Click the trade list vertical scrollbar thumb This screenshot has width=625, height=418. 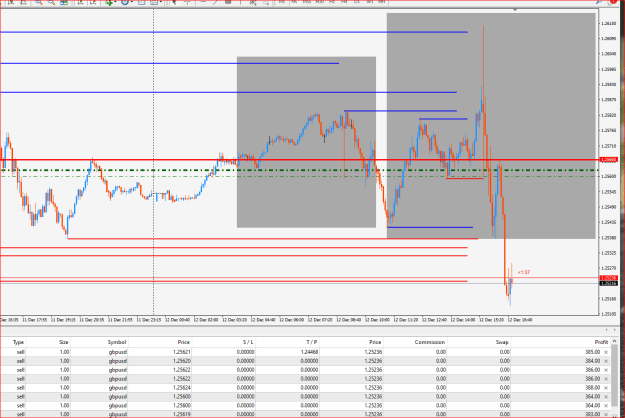[614, 375]
